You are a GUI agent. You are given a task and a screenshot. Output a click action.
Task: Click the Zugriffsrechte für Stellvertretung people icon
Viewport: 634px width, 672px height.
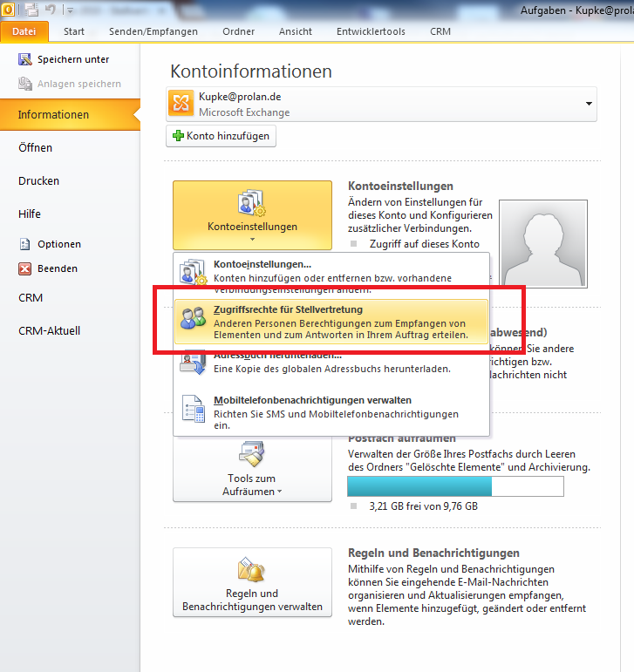pos(193,321)
